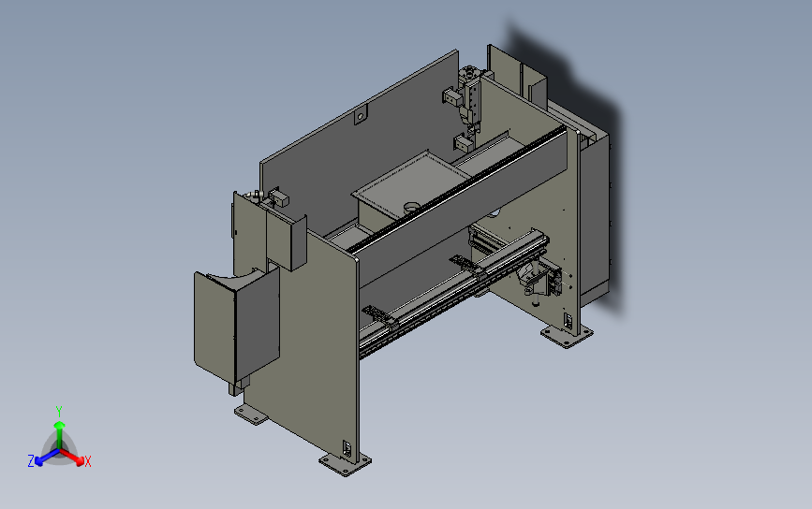Select the front right mounting foot plate
The image size is (812, 509).
click(x=345, y=463)
